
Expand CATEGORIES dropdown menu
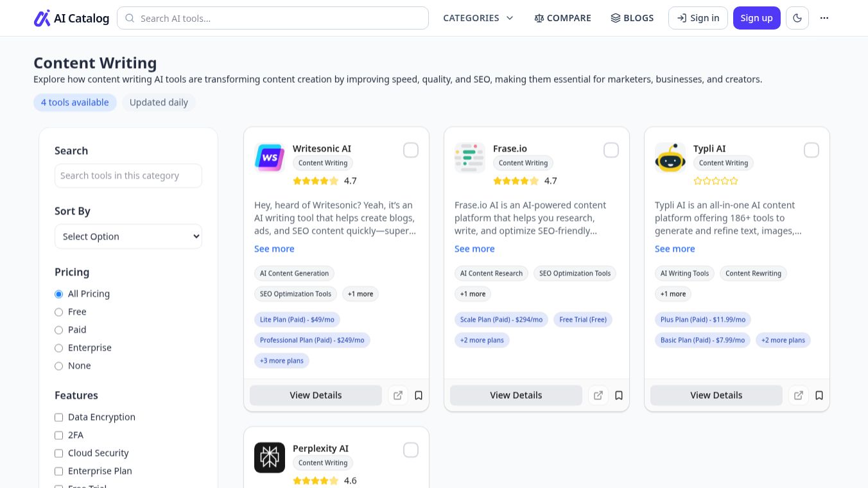478,18
